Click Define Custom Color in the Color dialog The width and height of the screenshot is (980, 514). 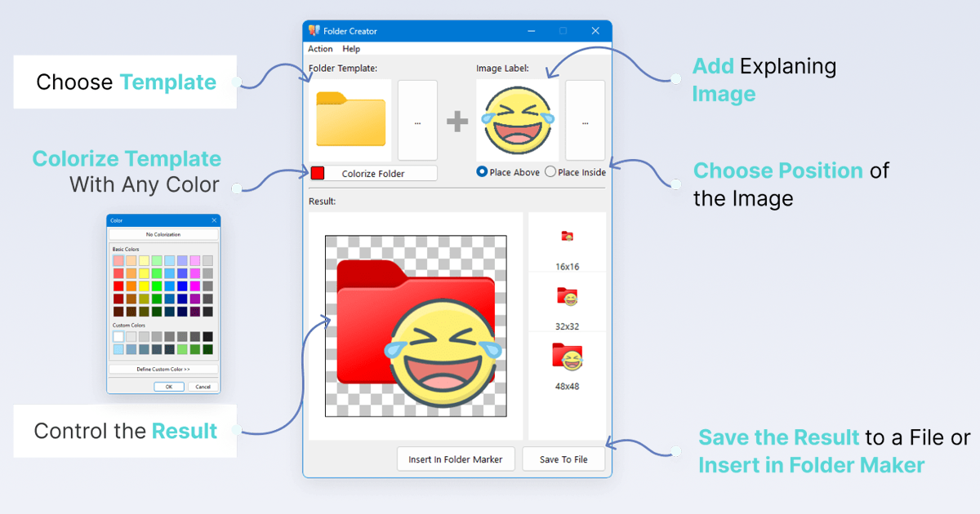(x=163, y=367)
